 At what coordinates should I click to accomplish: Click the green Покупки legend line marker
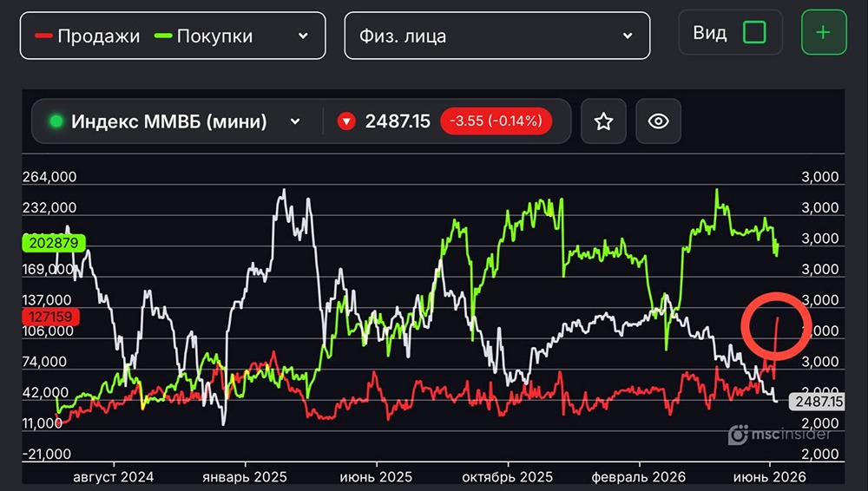163,36
